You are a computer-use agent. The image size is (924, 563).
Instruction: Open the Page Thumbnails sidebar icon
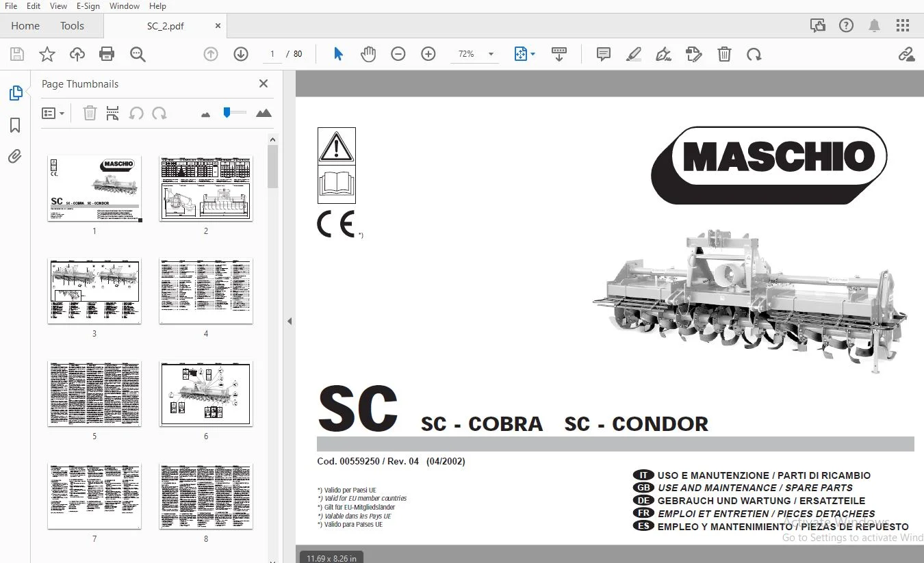[15, 93]
